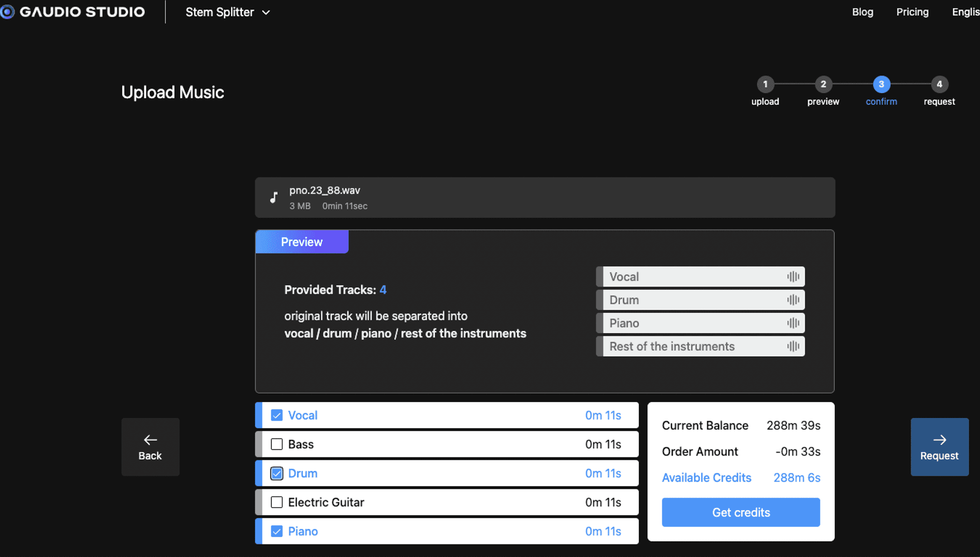Click the Gaudio Studio logo icon
This screenshot has width=980, height=557.
point(7,12)
